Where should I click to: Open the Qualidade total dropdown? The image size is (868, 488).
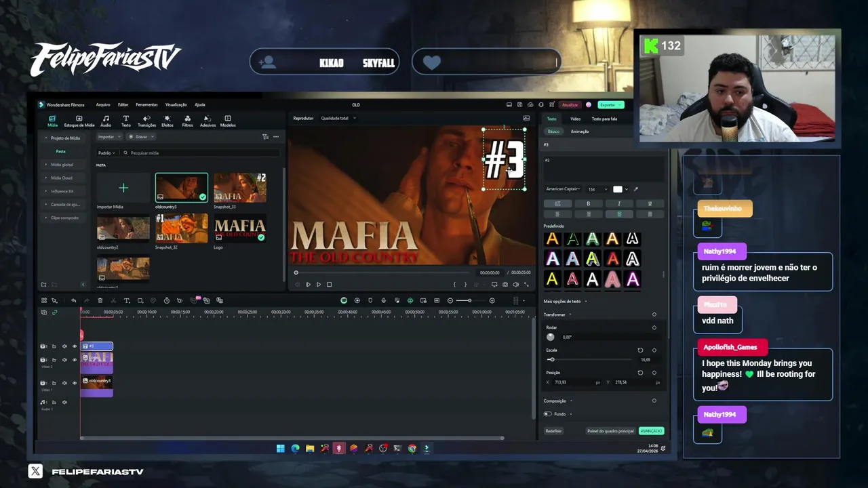(338, 118)
